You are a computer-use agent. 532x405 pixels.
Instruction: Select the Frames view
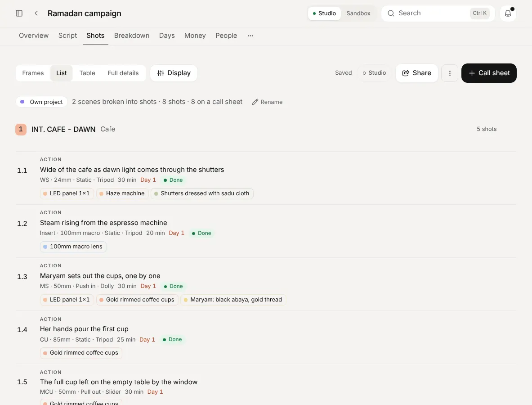click(x=33, y=73)
